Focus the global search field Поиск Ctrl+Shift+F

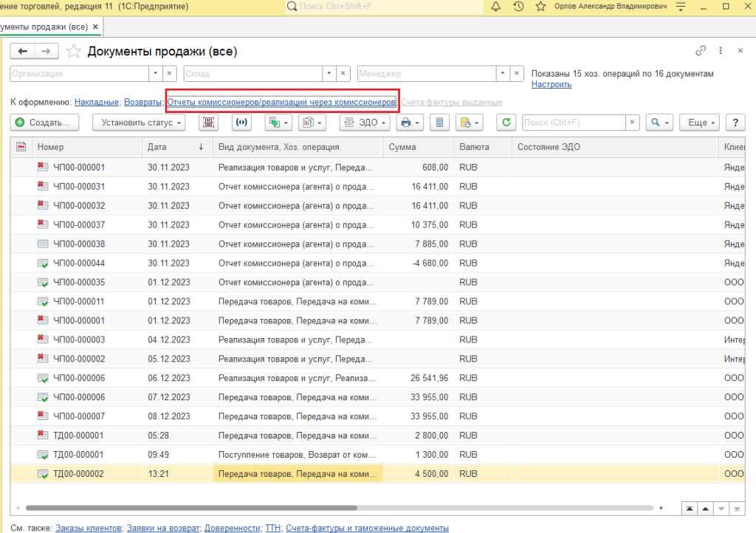coord(384,7)
